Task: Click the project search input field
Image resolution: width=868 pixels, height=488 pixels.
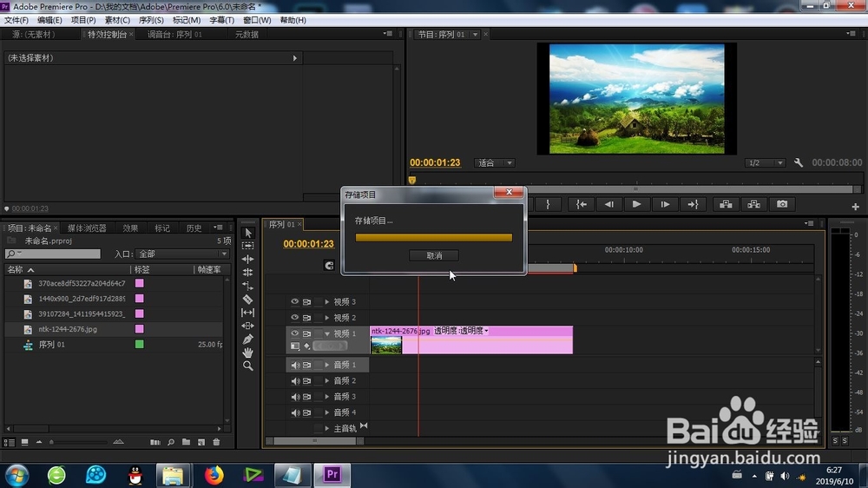Action: click(x=53, y=254)
